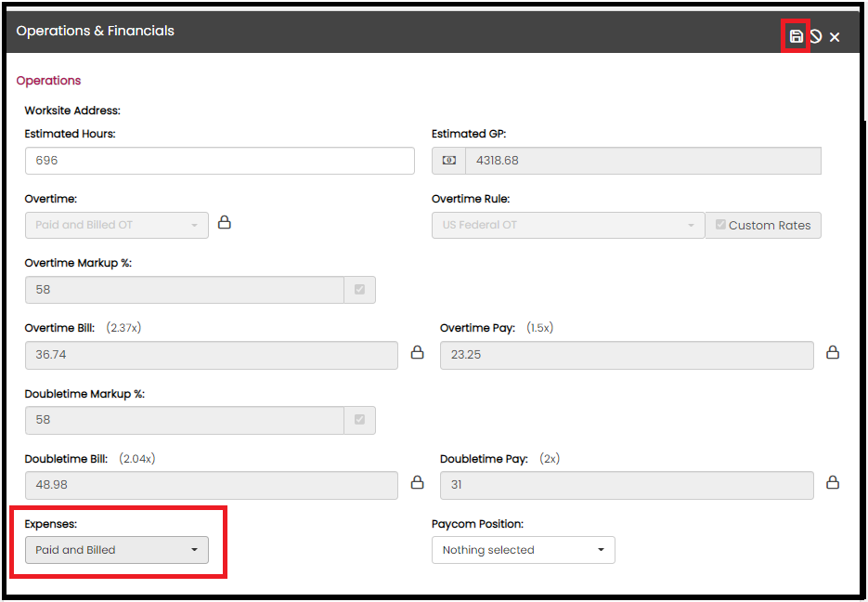Click the Estimated Hours input field

point(220,161)
